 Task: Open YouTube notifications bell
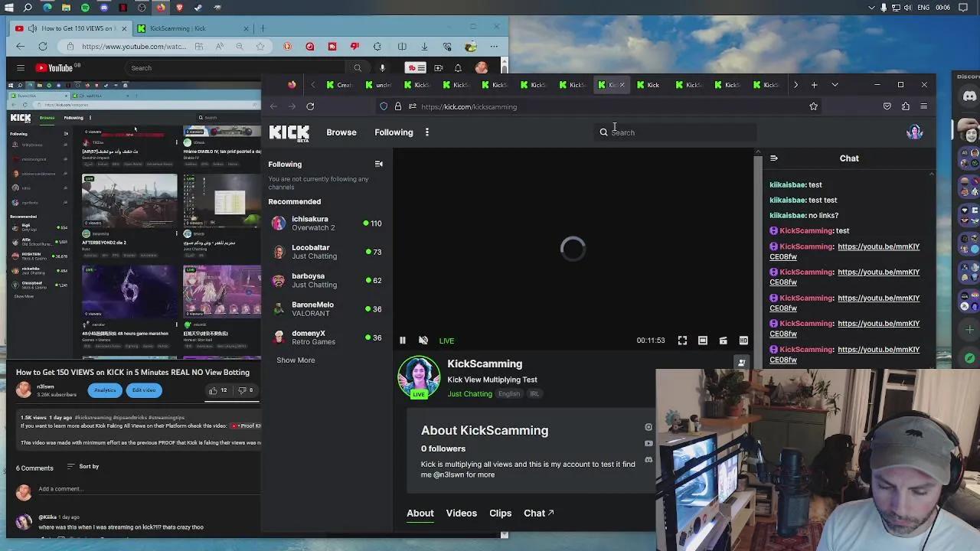click(x=458, y=68)
